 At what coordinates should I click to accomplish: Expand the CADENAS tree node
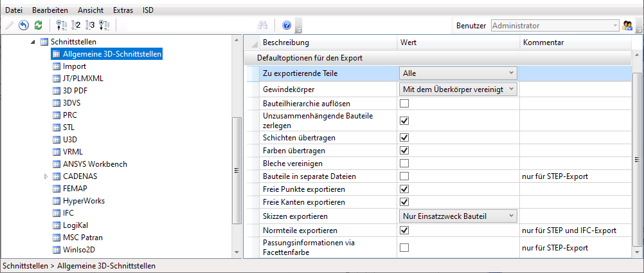click(46, 176)
